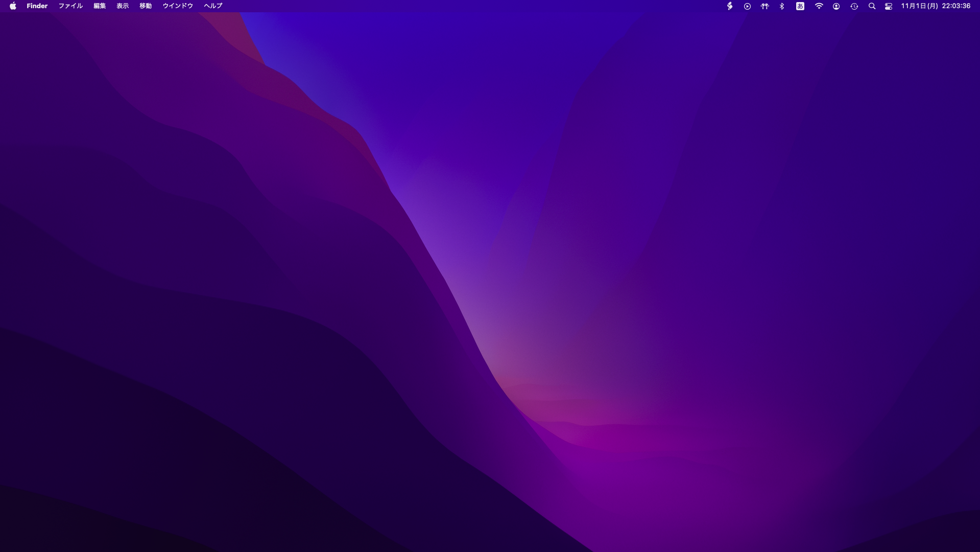The height and width of the screenshot is (552, 980).
Task: Open Control Center toggles icon
Action: pyautogui.click(x=889, y=6)
